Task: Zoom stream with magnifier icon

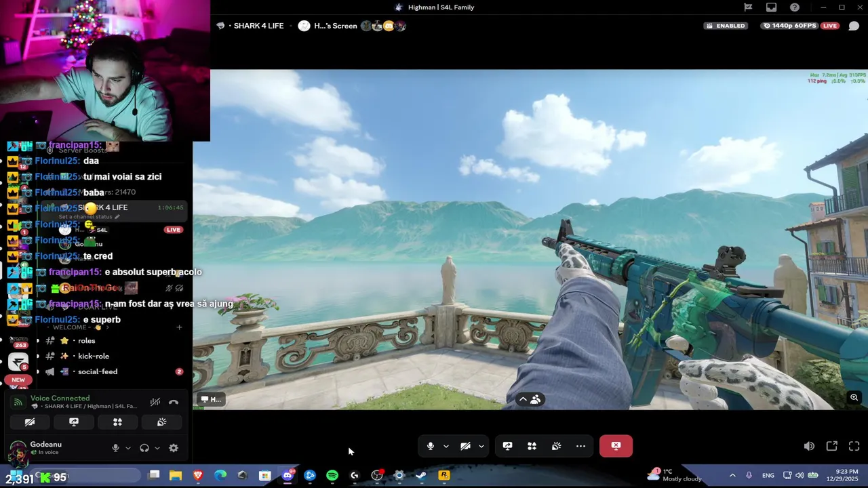Action: point(854,398)
